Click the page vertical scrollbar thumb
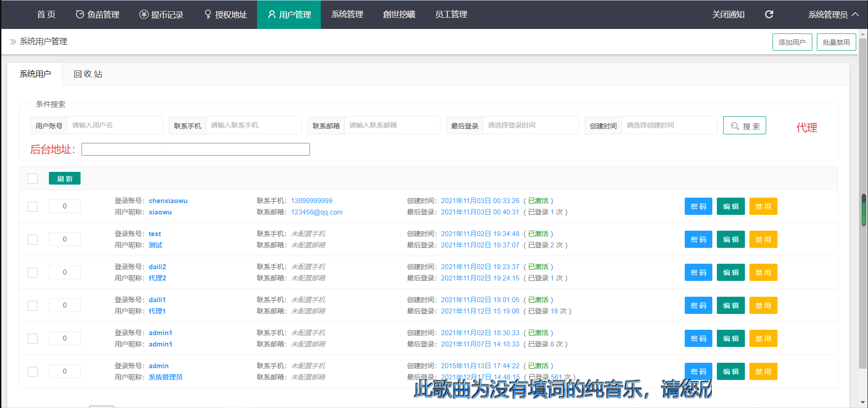 click(863, 210)
